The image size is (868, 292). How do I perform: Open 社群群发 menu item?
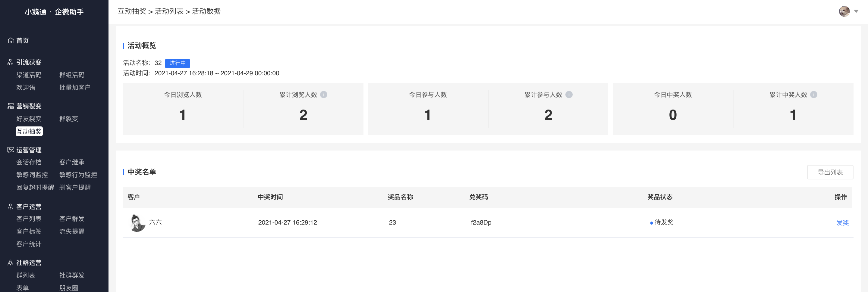72,275
